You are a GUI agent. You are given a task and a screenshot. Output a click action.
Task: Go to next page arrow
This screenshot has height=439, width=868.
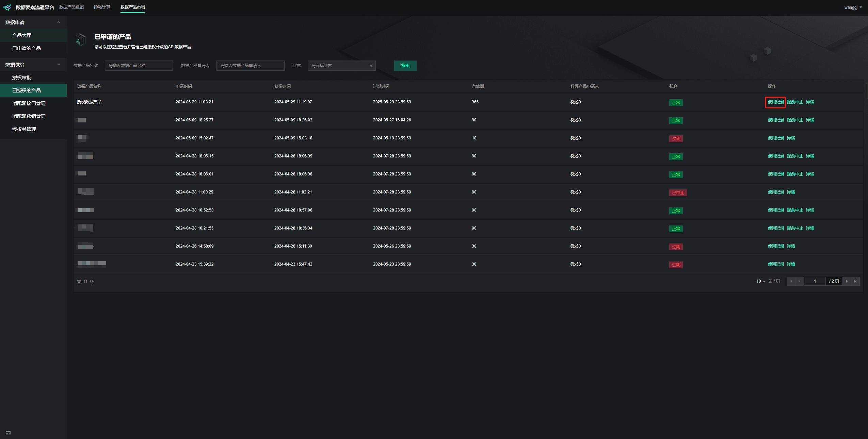coord(847,281)
